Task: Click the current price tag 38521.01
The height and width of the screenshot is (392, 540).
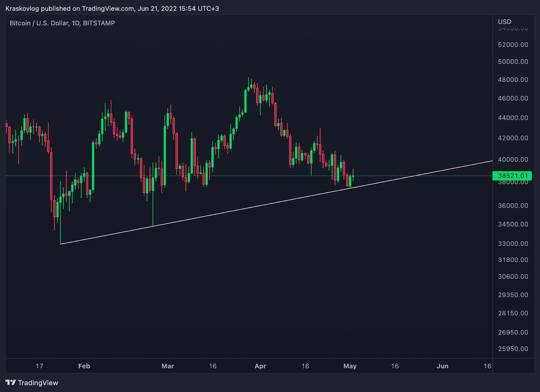Action: tap(512, 175)
